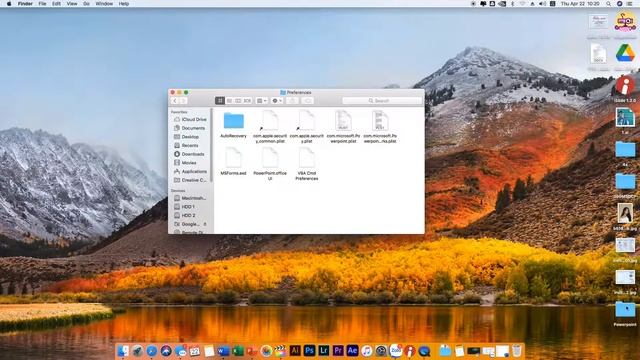Switch Finder to column view

(238, 101)
